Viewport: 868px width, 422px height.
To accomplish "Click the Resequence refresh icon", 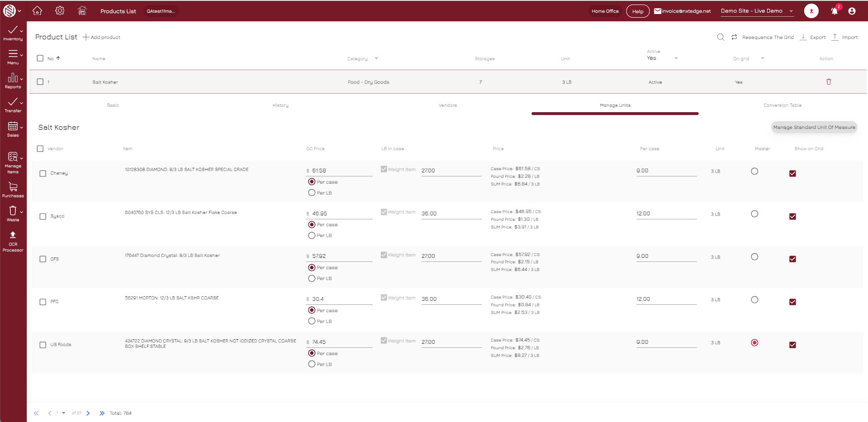I will [734, 37].
